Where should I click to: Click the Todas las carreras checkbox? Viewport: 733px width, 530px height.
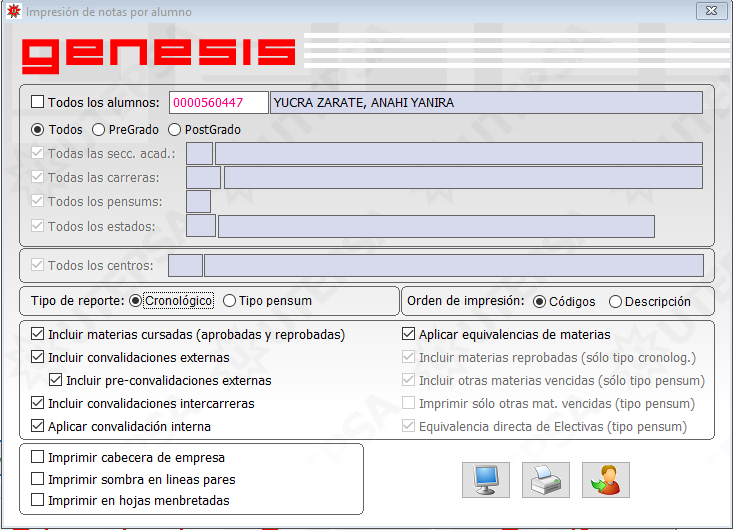coord(37,177)
